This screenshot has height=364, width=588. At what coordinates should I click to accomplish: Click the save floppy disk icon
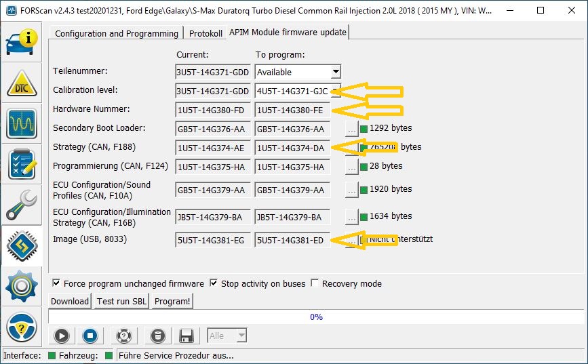coord(187,335)
